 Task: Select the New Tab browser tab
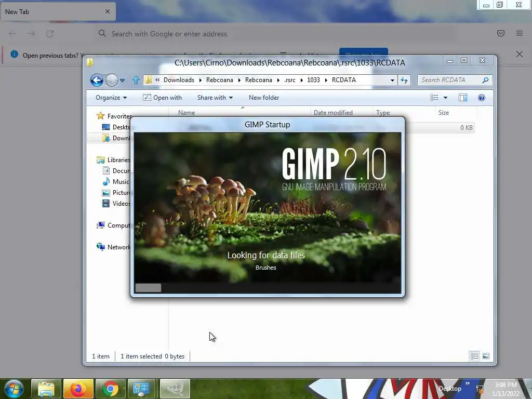(58, 11)
